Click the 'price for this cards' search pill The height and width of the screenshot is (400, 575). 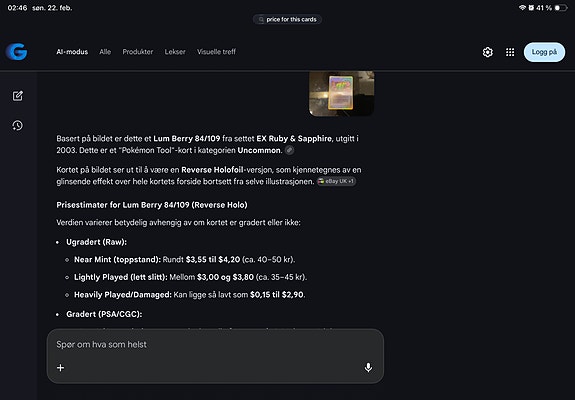tap(287, 19)
